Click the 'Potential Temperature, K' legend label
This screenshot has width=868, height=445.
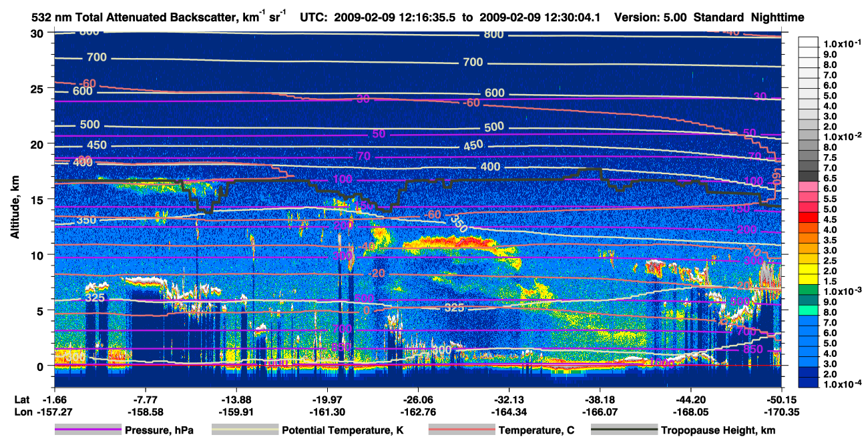343,430
